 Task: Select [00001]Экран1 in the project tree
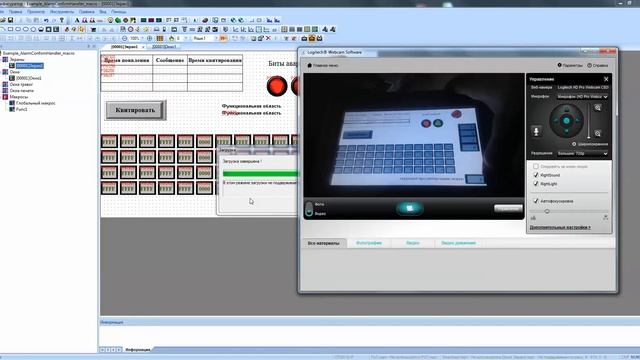(29, 66)
